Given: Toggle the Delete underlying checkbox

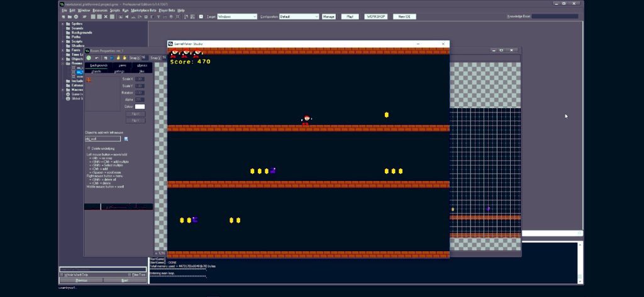Looking at the screenshot, I should coord(89,148).
